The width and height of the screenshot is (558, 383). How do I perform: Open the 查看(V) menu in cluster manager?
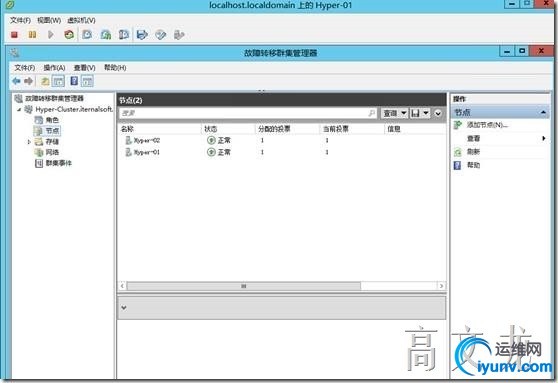point(85,68)
